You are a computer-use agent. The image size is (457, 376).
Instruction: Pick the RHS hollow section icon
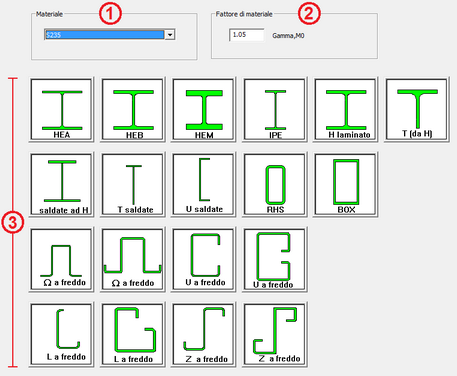click(275, 185)
